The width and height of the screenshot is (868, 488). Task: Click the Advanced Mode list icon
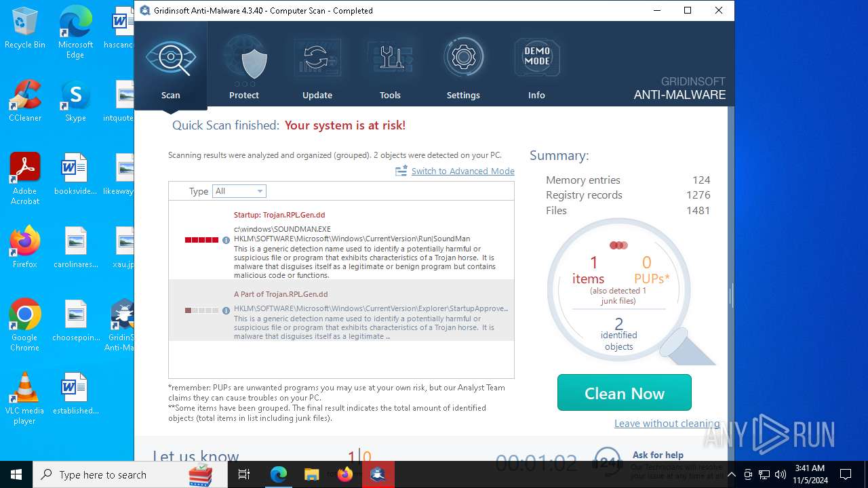pyautogui.click(x=401, y=171)
